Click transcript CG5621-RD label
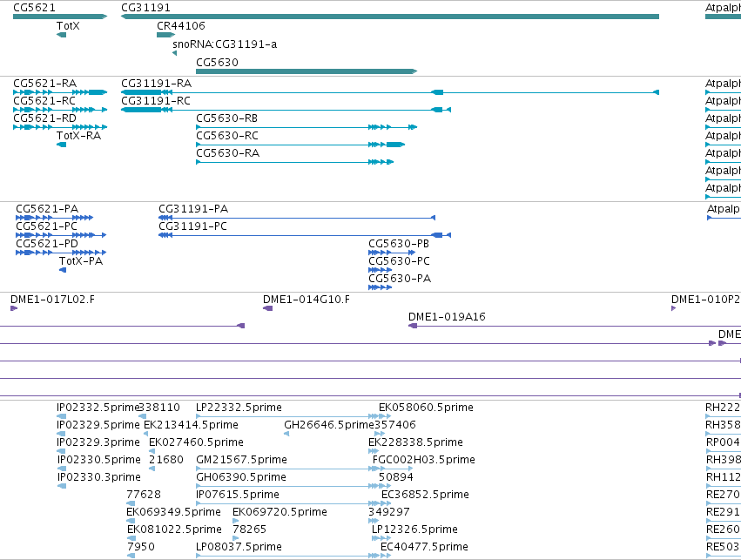Screen dimensions: 741x560 click(45, 118)
